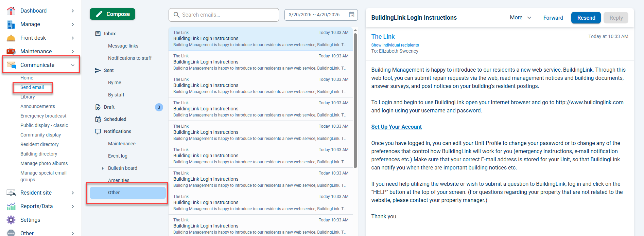Click the Resident site icon
This screenshot has height=236, width=644.
(x=11, y=193)
